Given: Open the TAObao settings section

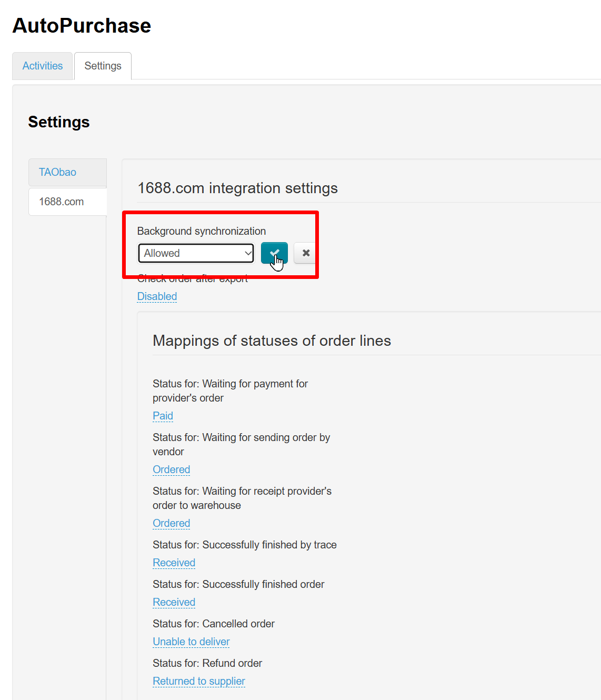Looking at the screenshot, I should click(x=57, y=172).
